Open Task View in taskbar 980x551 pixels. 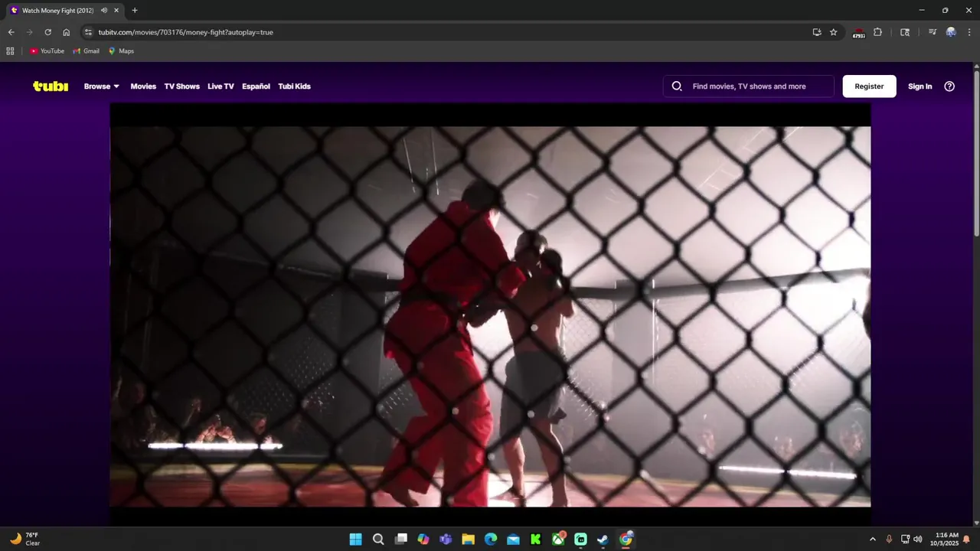(400, 539)
